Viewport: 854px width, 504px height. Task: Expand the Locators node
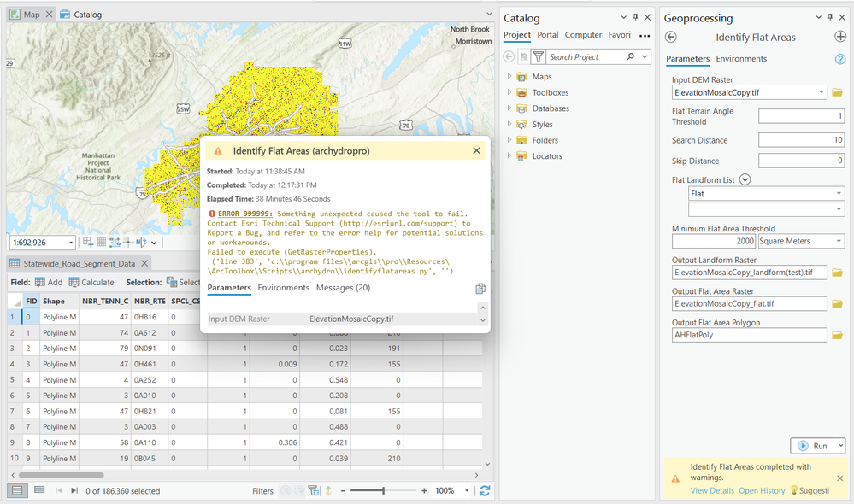(509, 155)
